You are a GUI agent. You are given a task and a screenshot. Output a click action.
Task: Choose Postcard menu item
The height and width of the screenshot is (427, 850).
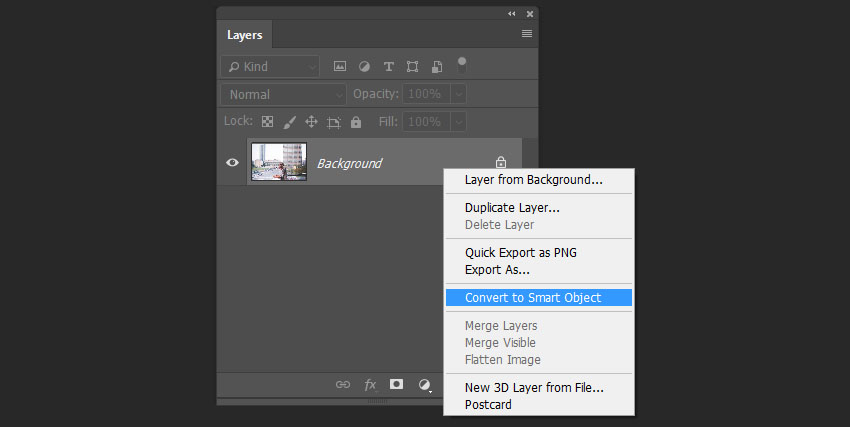pos(539,404)
